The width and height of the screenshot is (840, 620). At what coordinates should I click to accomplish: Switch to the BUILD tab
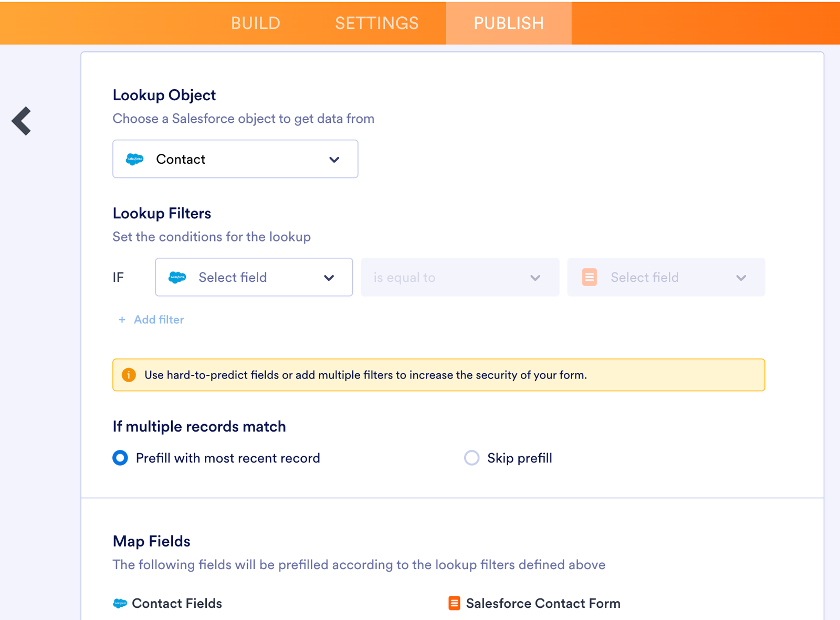point(256,23)
